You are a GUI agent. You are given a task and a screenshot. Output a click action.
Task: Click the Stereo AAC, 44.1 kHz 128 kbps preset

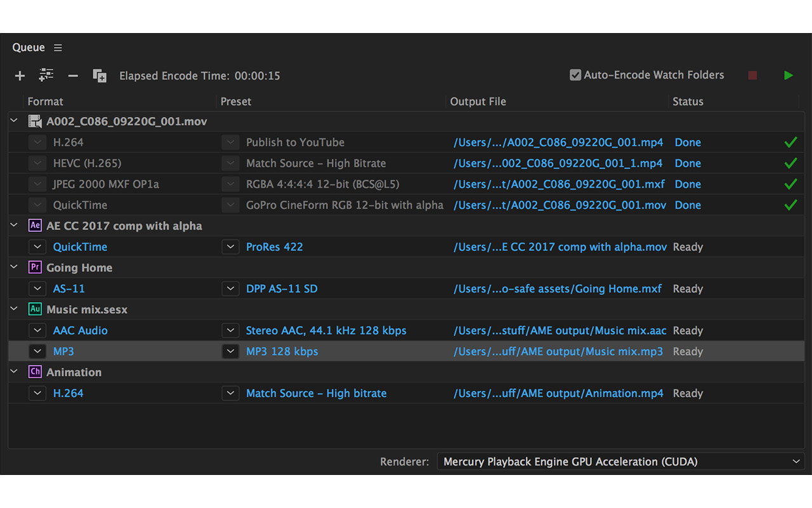(x=326, y=331)
